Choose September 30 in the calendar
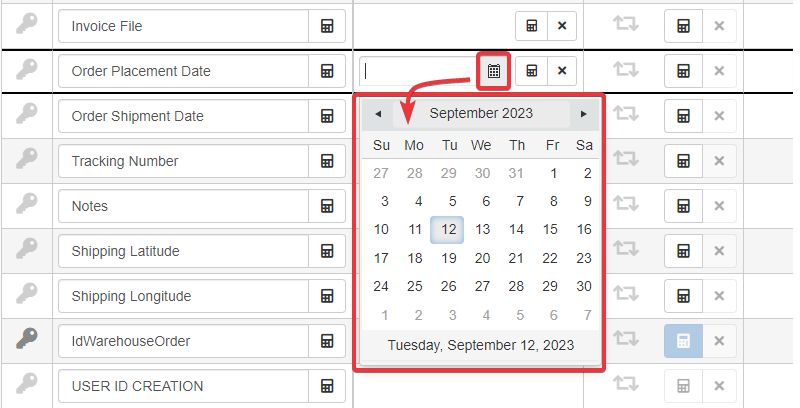Image resolution: width=800 pixels, height=408 pixels. point(584,287)
